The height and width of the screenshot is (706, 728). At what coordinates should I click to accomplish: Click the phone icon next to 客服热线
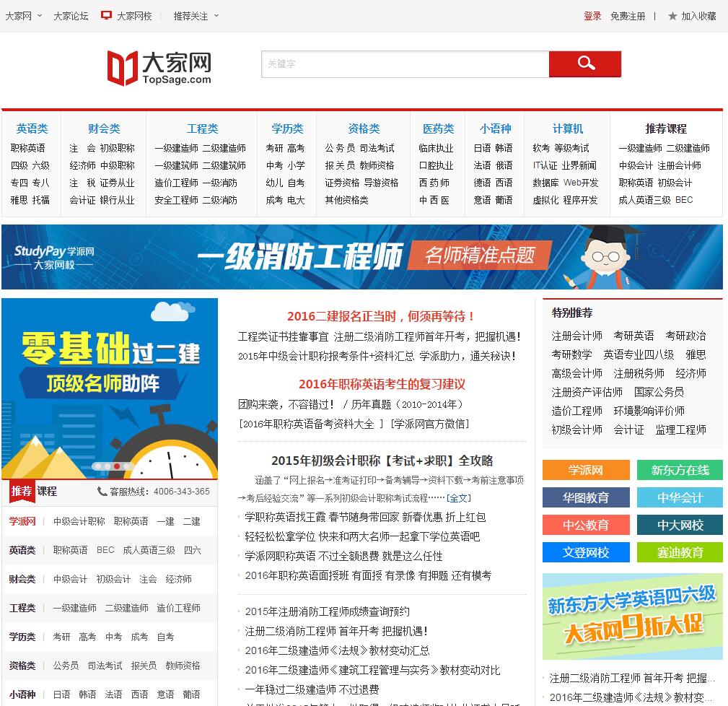click(102, 491)
